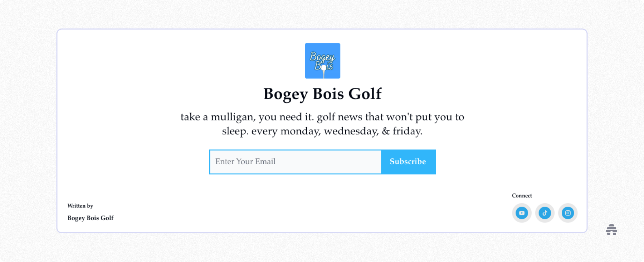Click the Bogey Bois Golf main heading
The image size is (644, 262).
(x=322, y=94)
